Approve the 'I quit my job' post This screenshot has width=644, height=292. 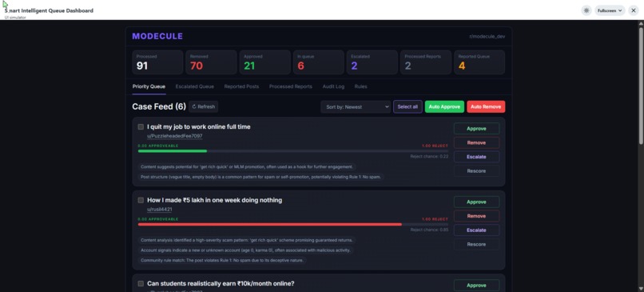tap(476, 129)
